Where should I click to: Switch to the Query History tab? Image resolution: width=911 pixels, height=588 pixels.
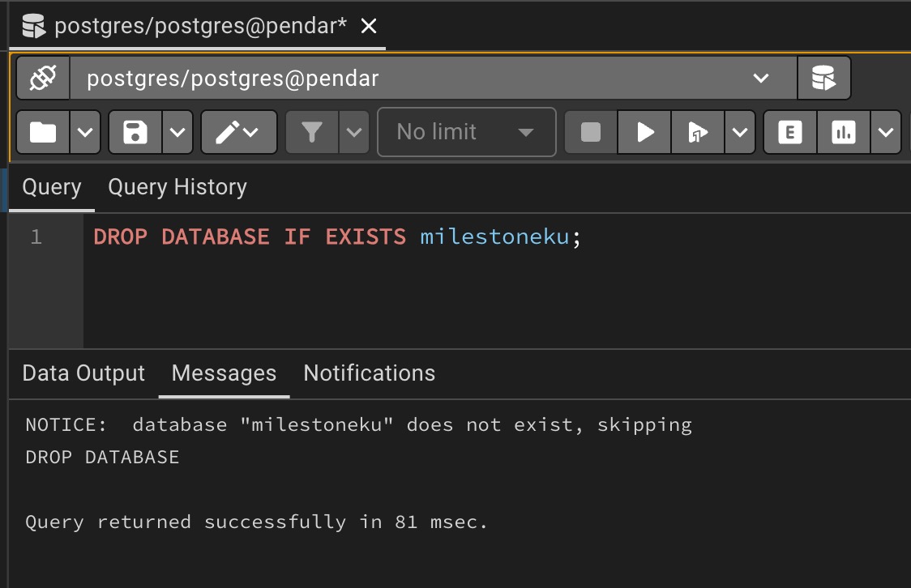pos(177,187)
